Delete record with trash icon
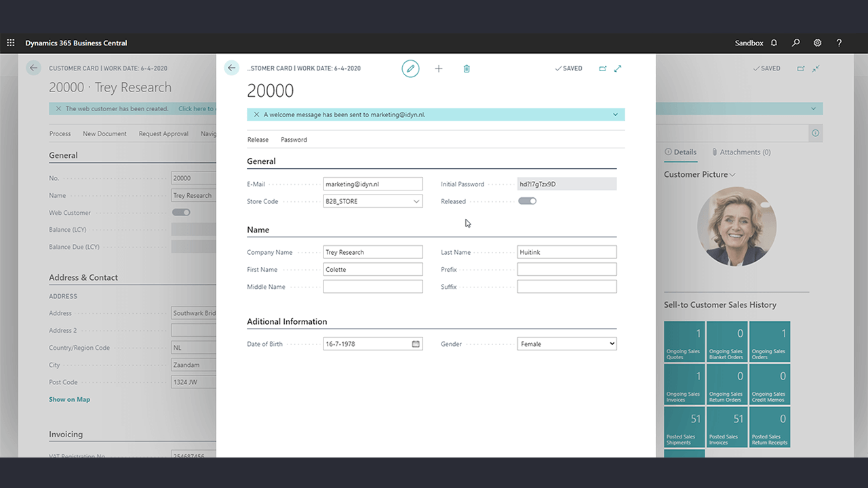The height and width of the screenshot is (488, 868). click(467, 68)
